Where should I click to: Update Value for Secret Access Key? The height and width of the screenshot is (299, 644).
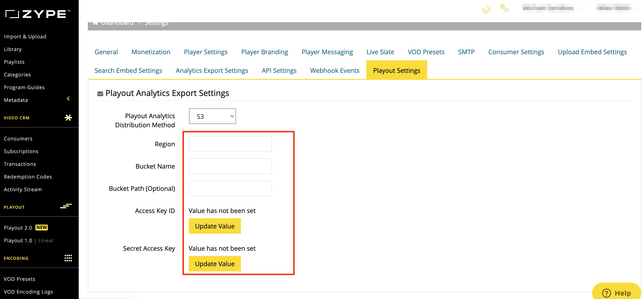click(215, 264)
